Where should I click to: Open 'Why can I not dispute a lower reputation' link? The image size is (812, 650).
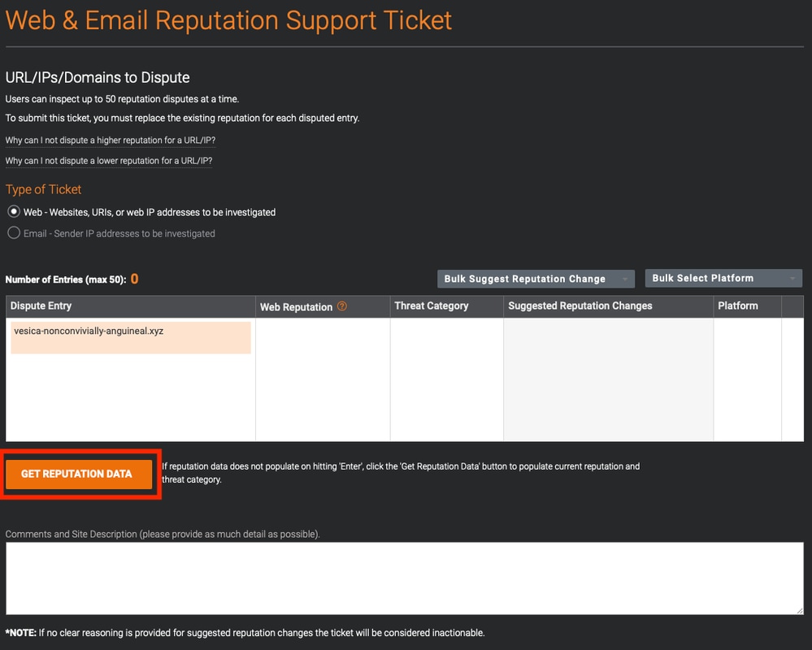coord(109,161)
